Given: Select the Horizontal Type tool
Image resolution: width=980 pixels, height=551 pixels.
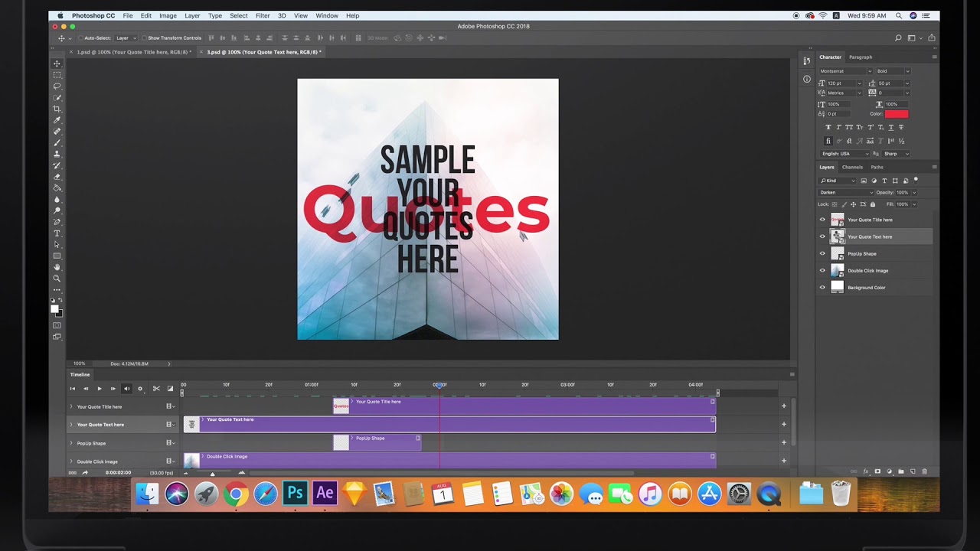Looking at the screenshot, I should (x=57, y=233).
